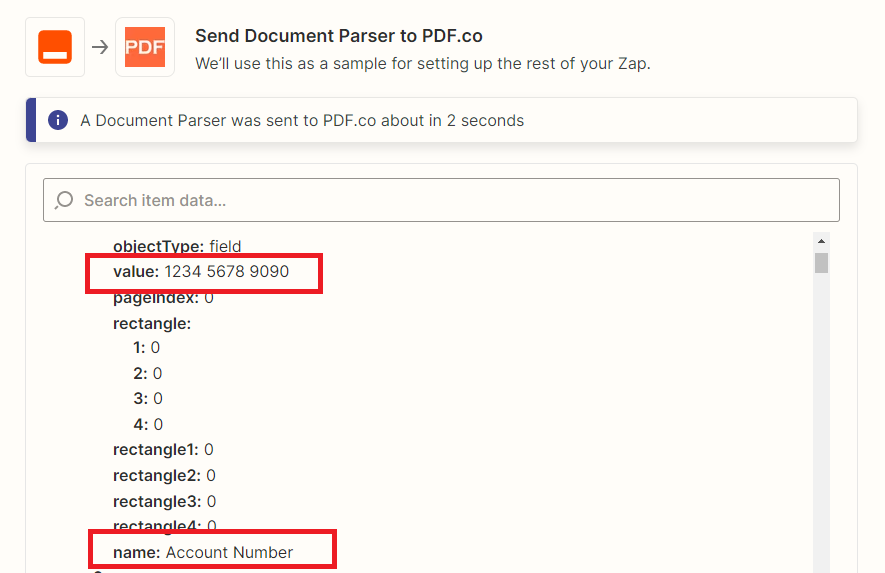
Task: Click the scrollbar thumb in data panel
Action: 821,263
